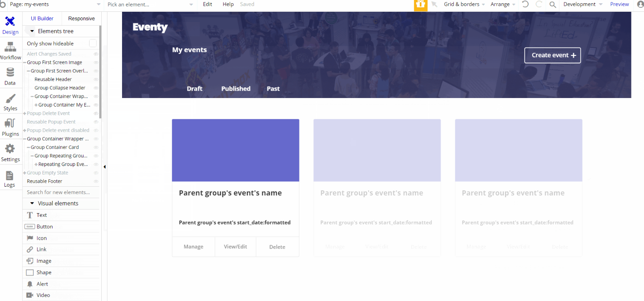Image resolution: width=644 pixels, height=301 pixels.
Task: Click Delete on the first event card
Action: coord(277,247)
